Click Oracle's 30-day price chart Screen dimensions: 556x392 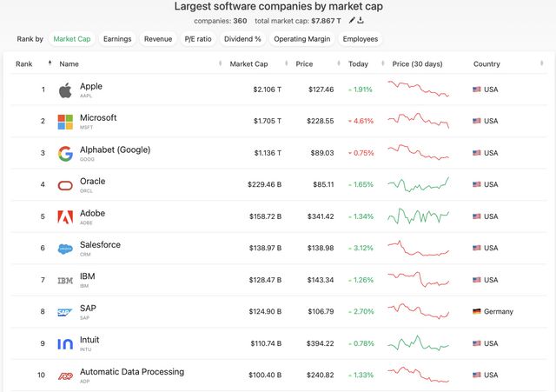(x=419, y=184)
